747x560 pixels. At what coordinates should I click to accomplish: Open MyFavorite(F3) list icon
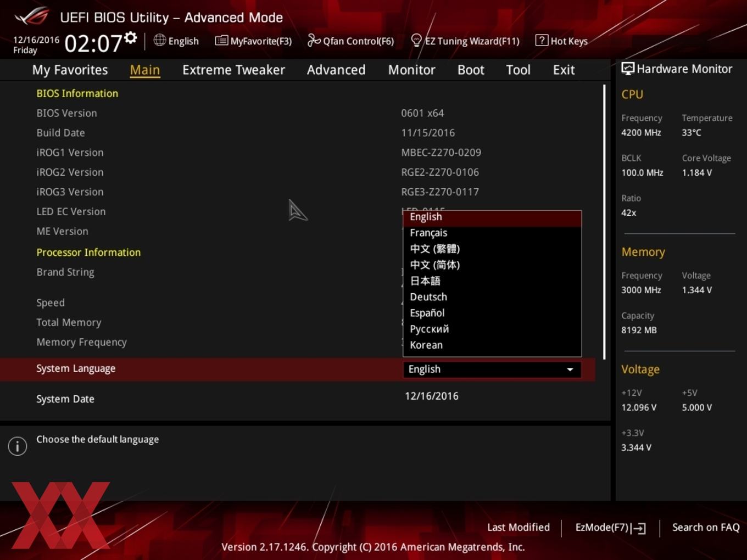click(x=221, y=41)
